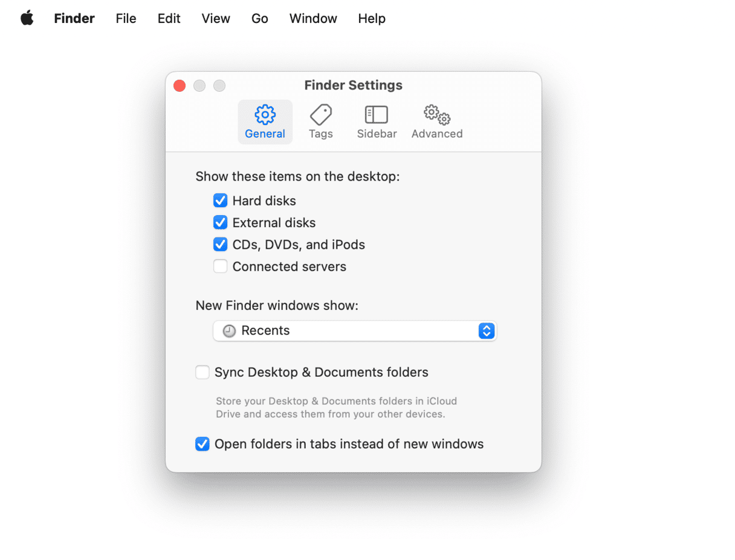
Task: Open the Advanced settings gears pane
Action: 436,122
